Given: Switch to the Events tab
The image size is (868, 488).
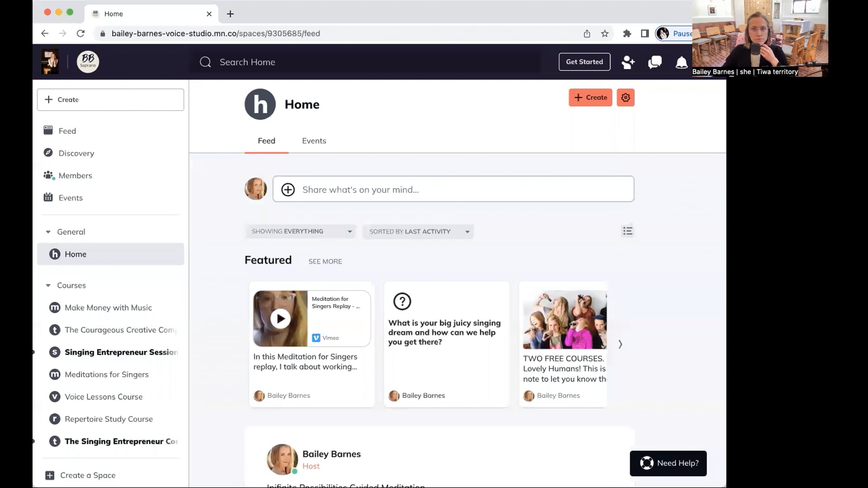Looking at the screenshot, I should coord(314,141).
